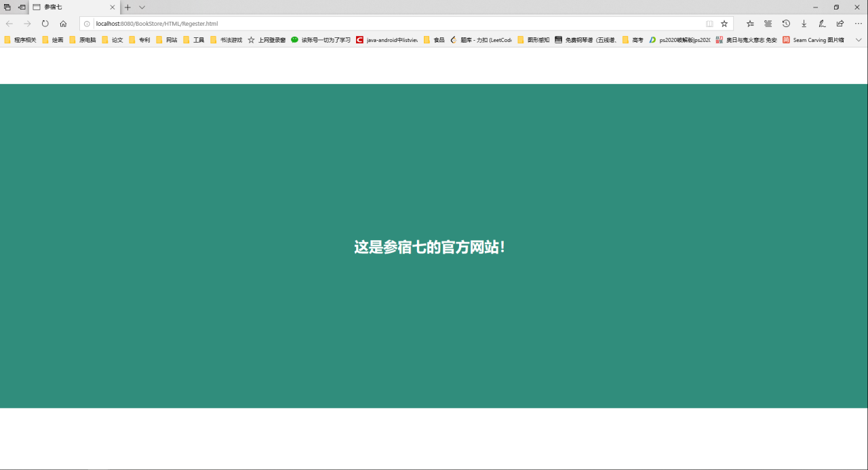Show site information icon in address bar
Viewport: 868px width, 470px height.
click(87, 24)
